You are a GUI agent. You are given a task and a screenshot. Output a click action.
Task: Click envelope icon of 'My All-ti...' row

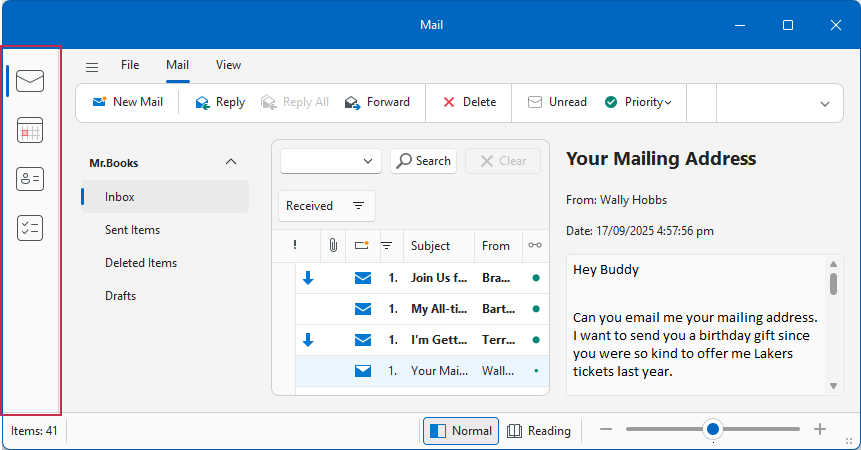click(x=363, y=309)
